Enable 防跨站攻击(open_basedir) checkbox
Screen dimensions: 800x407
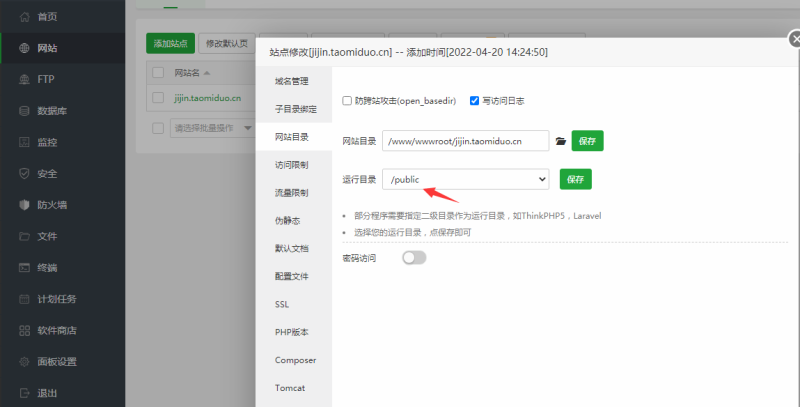[347, 101]
